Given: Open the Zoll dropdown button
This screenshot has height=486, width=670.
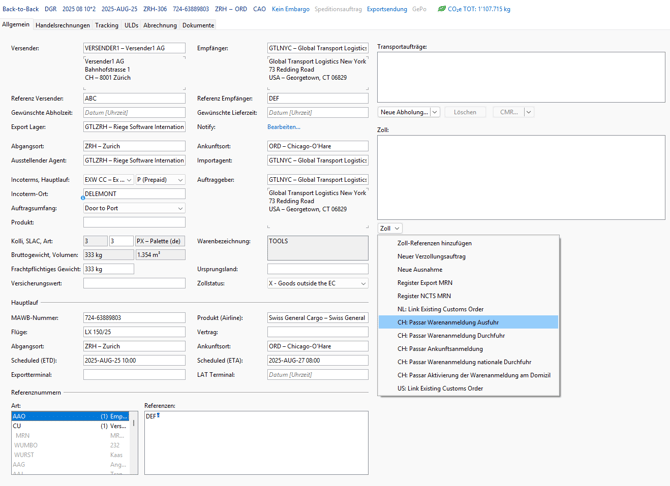Looking at the screenshot, I should point(390,228).
